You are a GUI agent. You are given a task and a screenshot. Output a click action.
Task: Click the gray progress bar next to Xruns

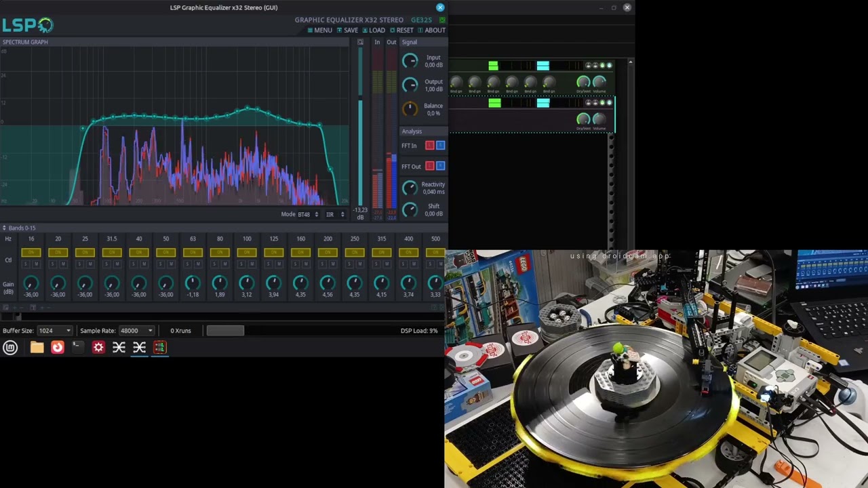[225, 331]
